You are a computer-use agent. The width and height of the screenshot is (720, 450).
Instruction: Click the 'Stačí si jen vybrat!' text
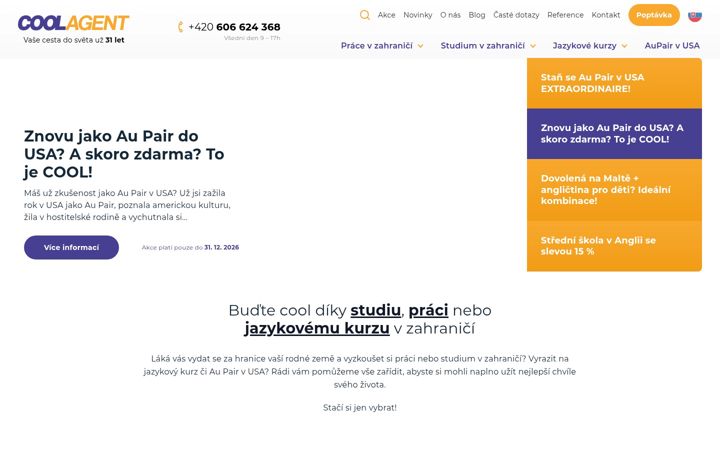(x=360, y=408)
